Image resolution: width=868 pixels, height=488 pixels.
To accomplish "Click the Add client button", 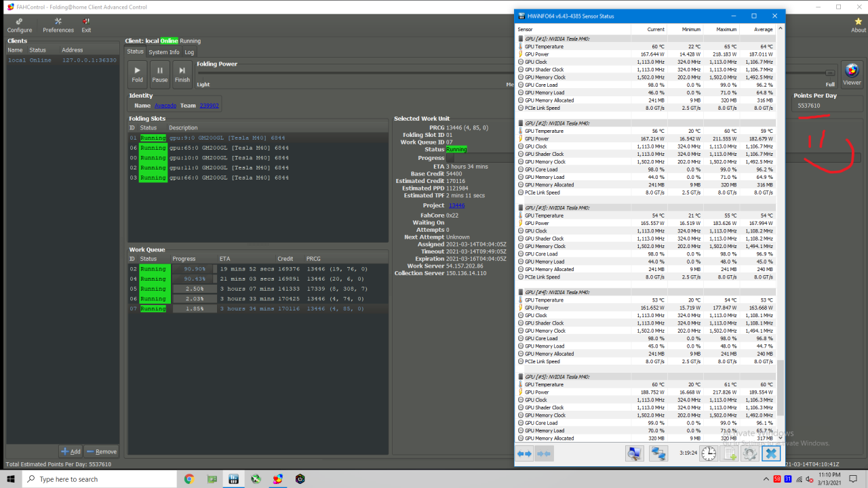I will (71, 451).
